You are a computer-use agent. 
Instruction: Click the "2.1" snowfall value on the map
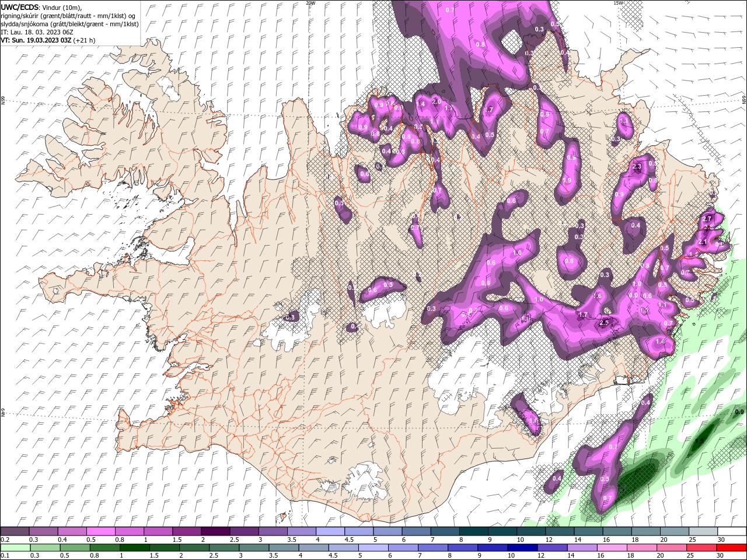coord(703,242)
